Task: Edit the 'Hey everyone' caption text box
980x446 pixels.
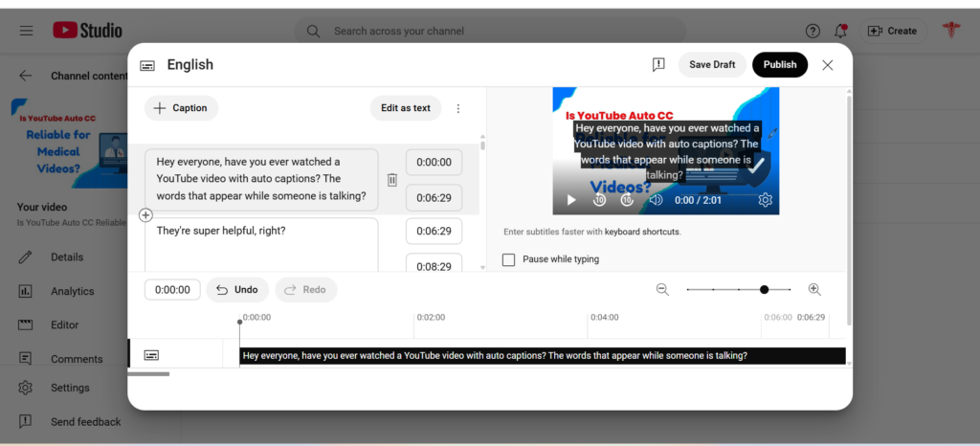Action: click(261, 179)
